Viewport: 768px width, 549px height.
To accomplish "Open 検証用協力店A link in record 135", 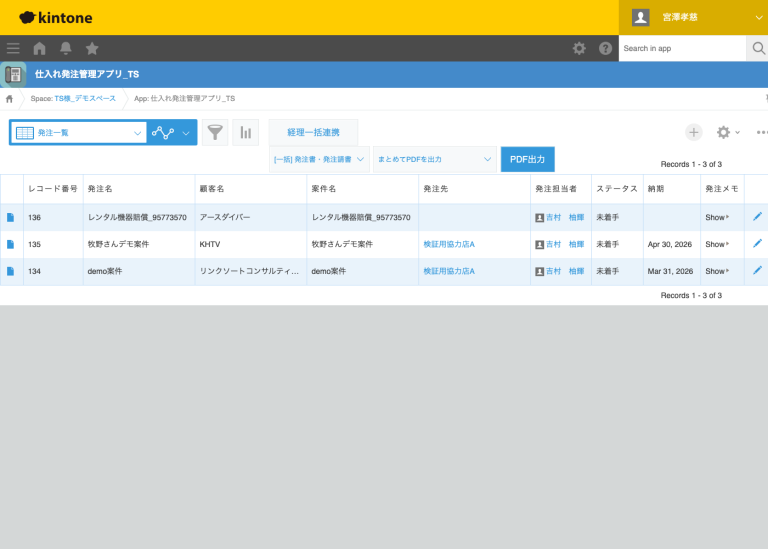I will pos(448,244).
